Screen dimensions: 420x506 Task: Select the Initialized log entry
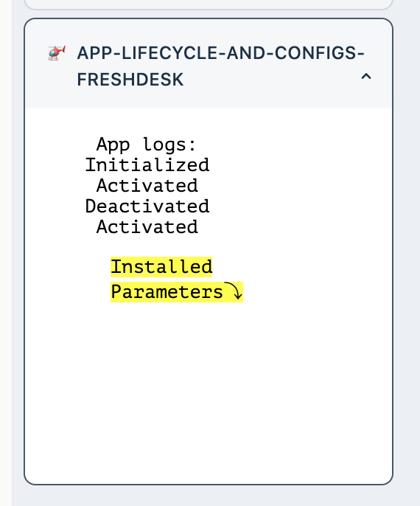click(x=147, y=165)
